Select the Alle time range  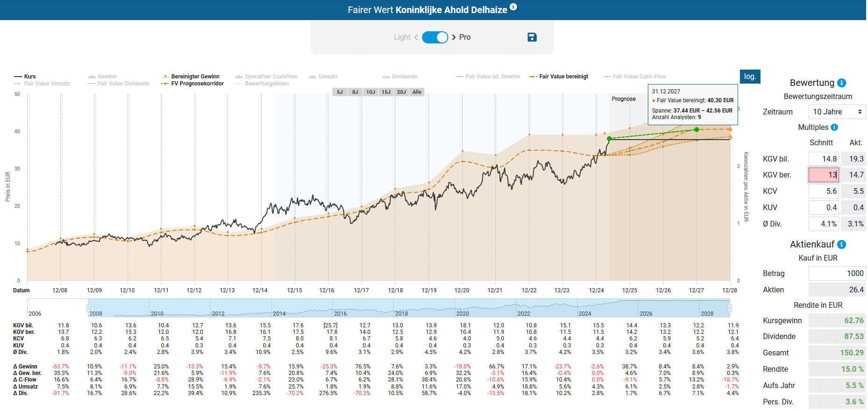tap(417, 92)
